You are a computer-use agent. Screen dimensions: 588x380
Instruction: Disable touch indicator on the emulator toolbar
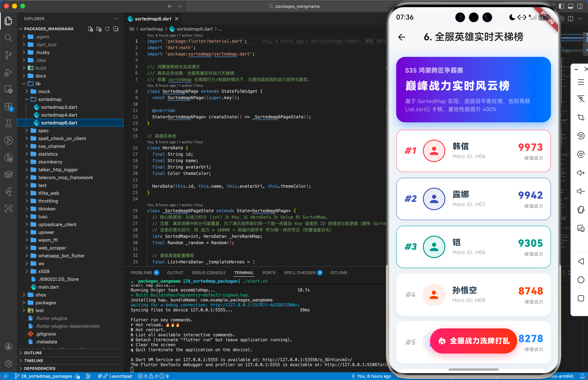click(581, 99)
